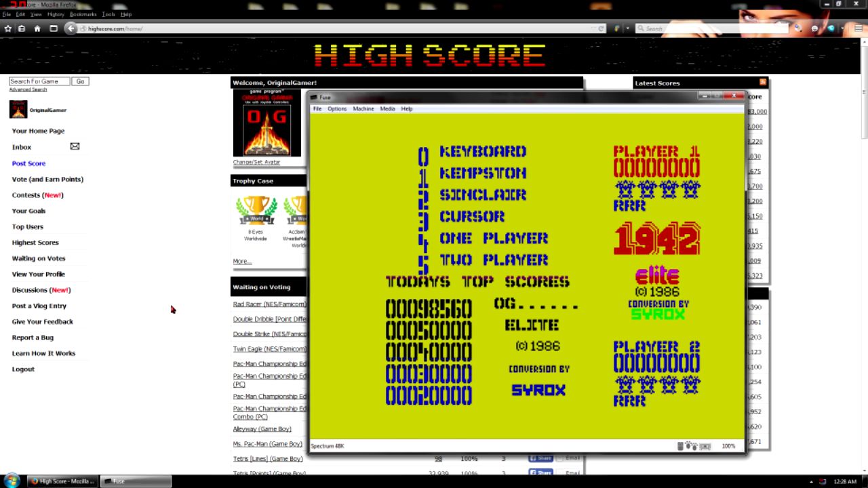Click the OriginalGamer avatar in sidebar
Viewport: 868px width, 488px height.
pyautogui.click(x=18, y=109)
